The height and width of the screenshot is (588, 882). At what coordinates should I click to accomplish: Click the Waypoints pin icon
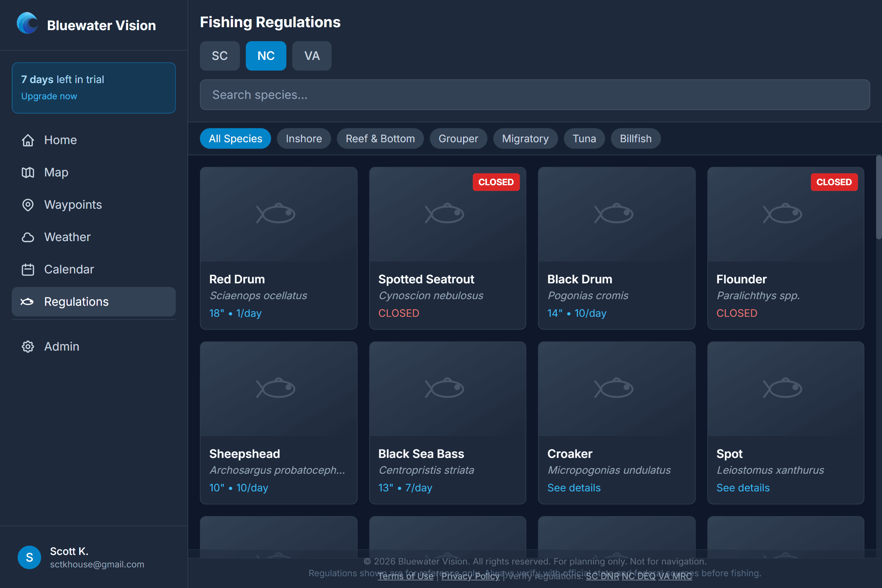point(28,205)
